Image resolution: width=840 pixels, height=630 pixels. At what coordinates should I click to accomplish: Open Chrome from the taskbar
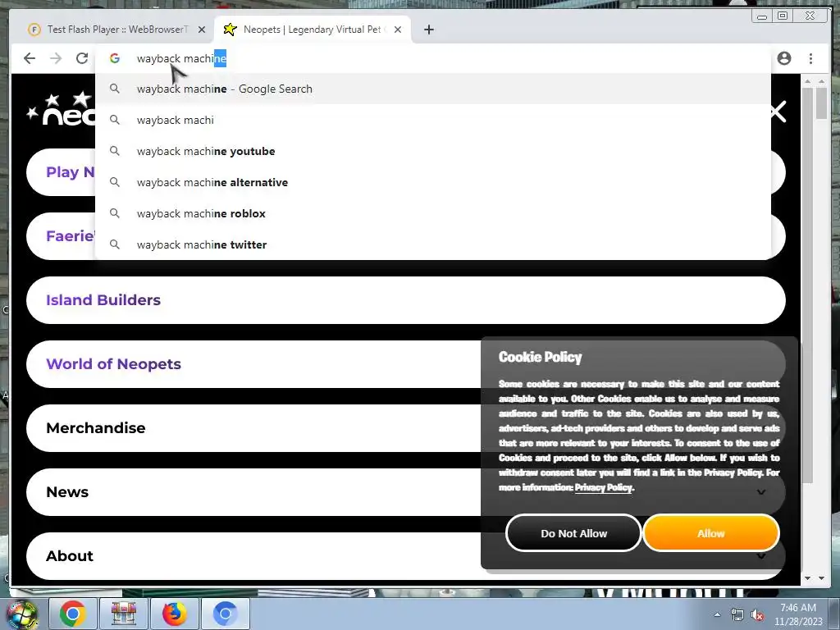tap(72, 614)
